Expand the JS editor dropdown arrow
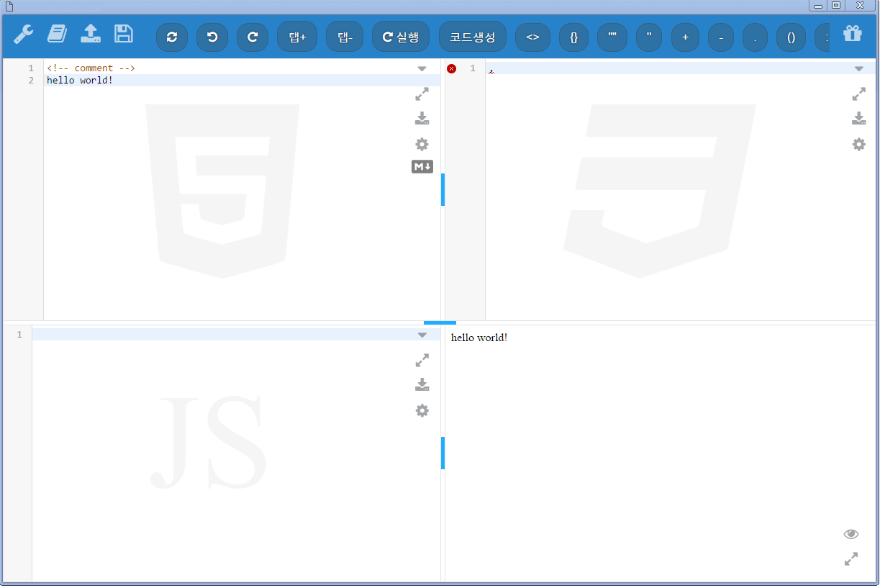The width and height of the screenshot is (880, 588). tap(422, 335)
